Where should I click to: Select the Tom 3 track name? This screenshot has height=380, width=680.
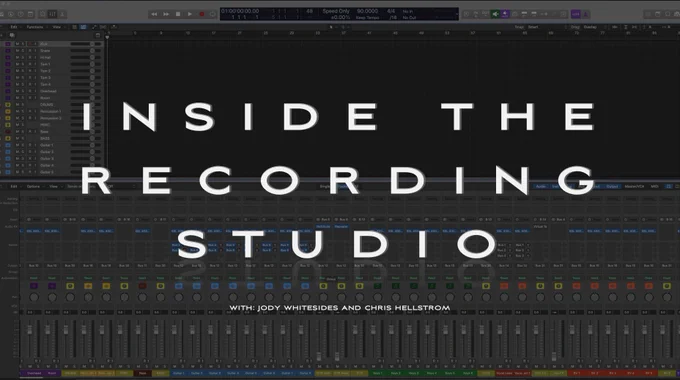(45, 78)
